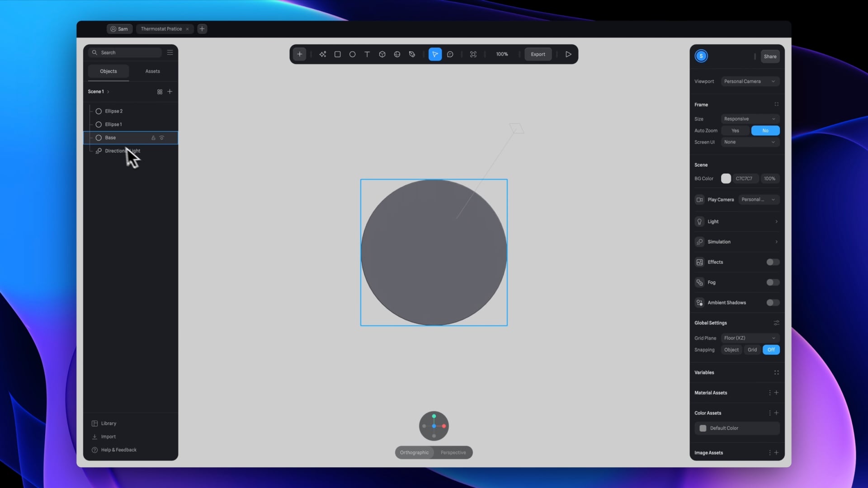Click the Share button

coord(770,56)
